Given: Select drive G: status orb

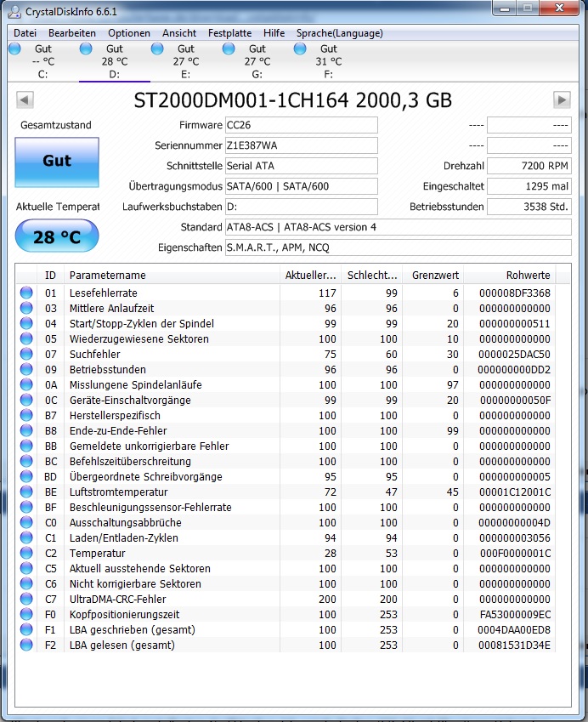Looking at the screenshot, I should (229, 48).
